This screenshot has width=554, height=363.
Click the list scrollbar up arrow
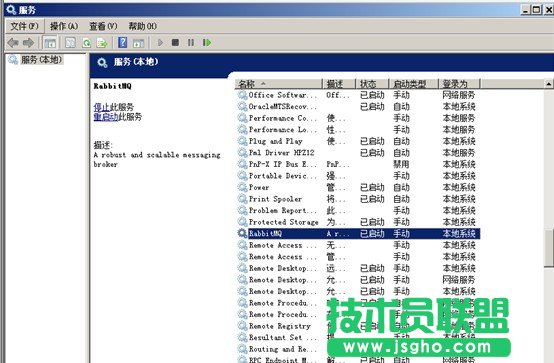548,84
